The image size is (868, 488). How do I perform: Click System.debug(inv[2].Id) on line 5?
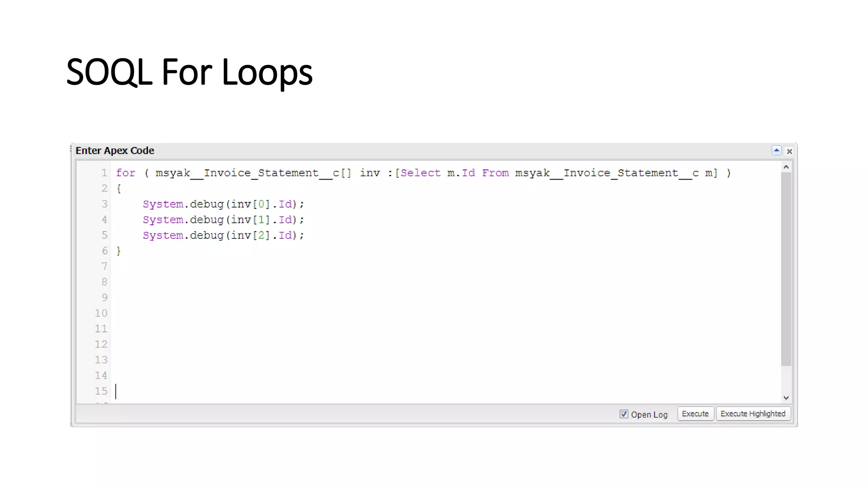(223, 236)
